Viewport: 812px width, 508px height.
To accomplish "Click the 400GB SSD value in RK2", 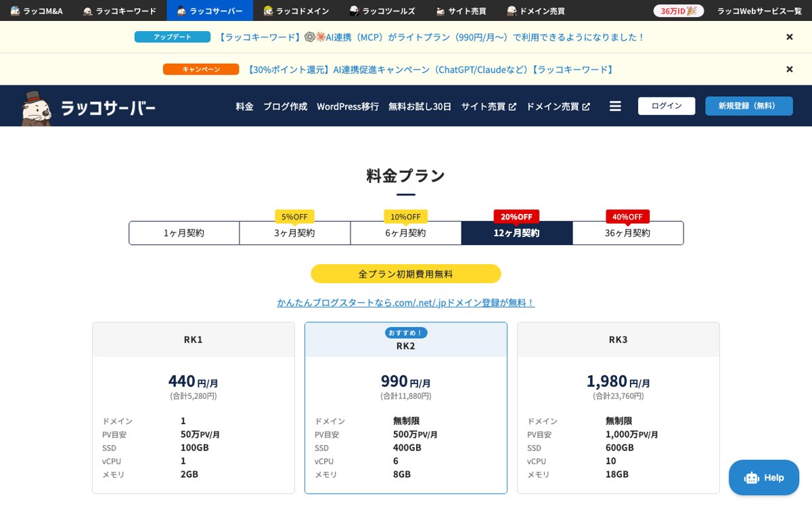I will coord(407,448).
